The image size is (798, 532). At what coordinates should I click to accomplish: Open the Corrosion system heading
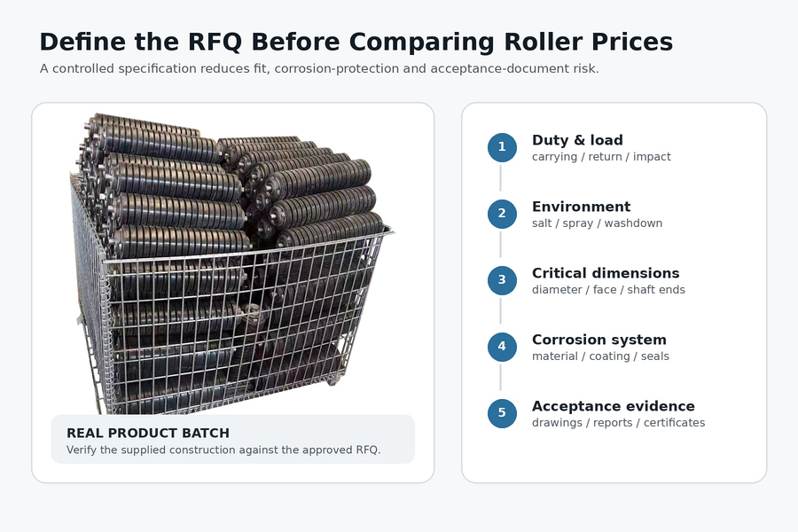599,340
